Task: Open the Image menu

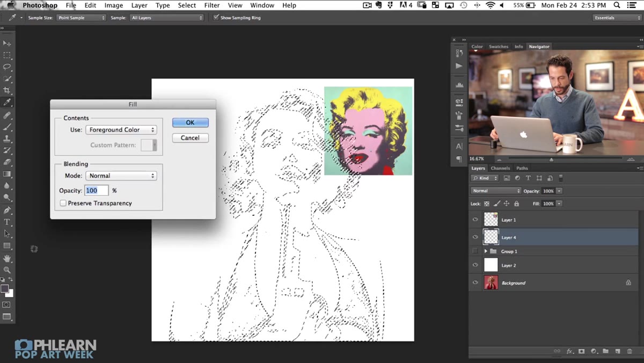Action: [x=114, y=5]
